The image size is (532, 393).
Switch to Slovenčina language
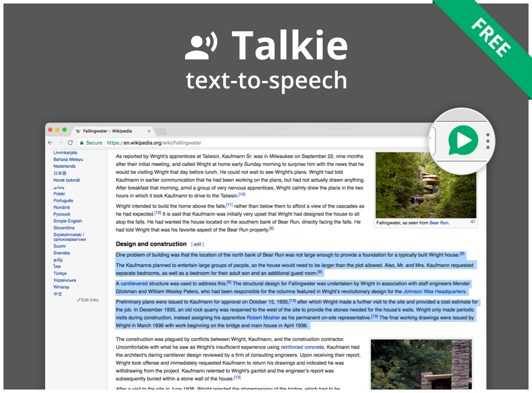point(64,228)
